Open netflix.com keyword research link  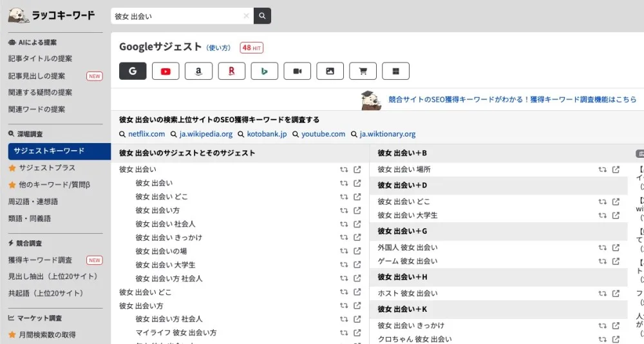pyautogui.click(x=146, y=134)
